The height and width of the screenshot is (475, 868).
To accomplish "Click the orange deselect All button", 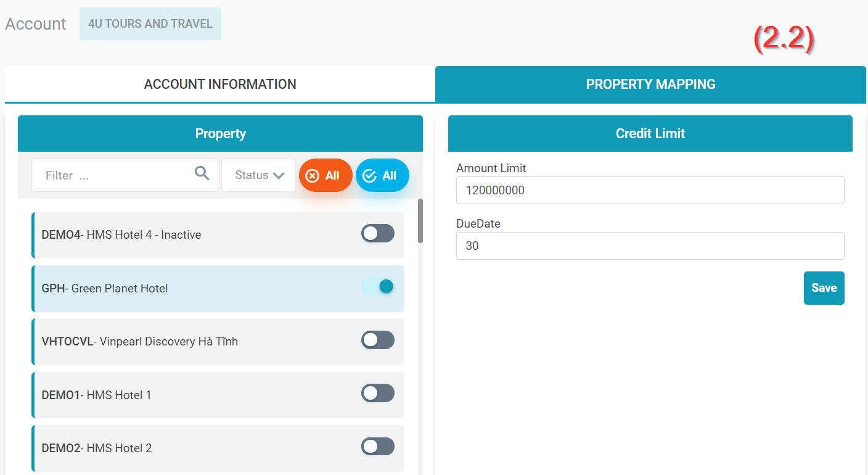I will tap(325, 176).
